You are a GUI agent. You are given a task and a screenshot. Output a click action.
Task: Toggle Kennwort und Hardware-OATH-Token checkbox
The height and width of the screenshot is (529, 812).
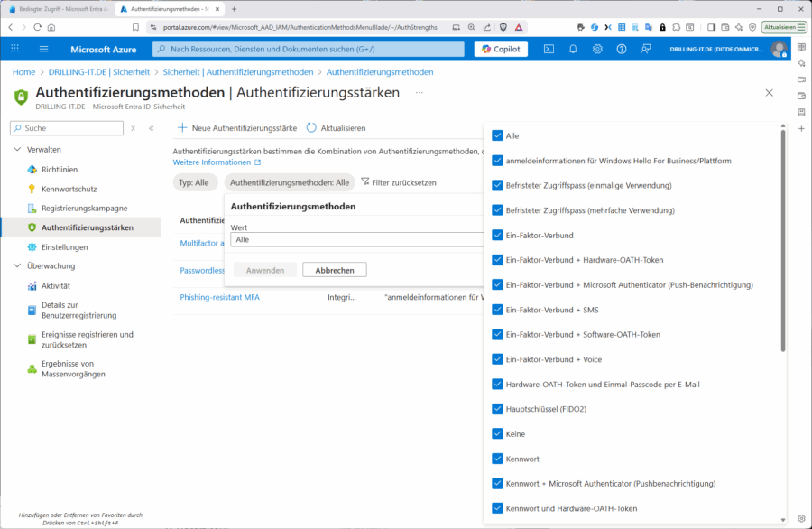(497, 508)
